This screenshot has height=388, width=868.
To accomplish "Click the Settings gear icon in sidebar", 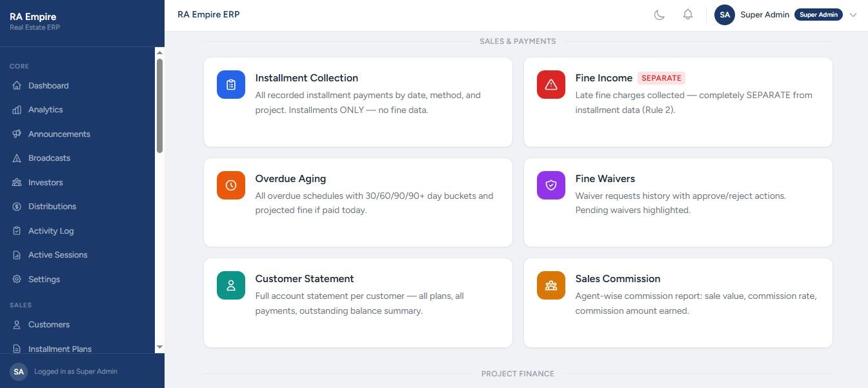I will pyautogui.click(x=17, y=280).
